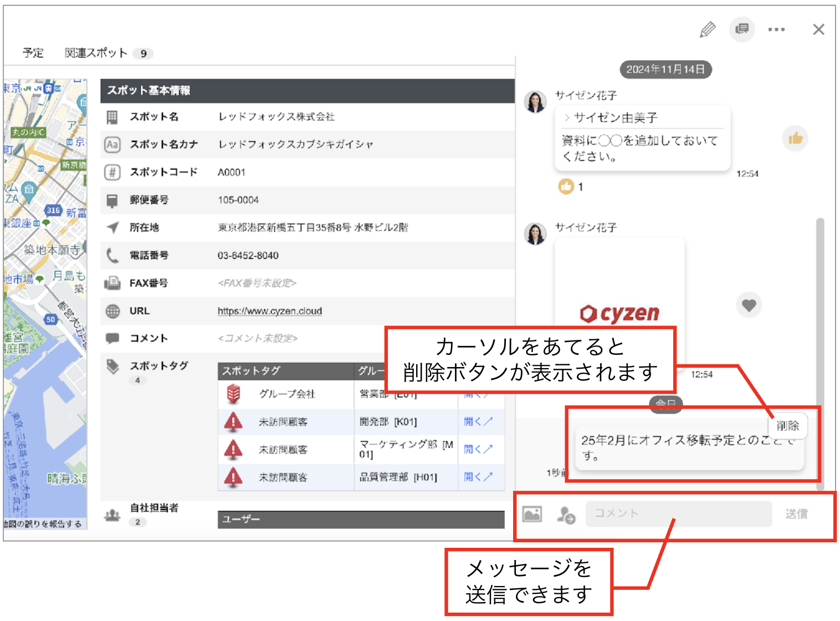Click the スポットコード hash icon

click(112, 172)
